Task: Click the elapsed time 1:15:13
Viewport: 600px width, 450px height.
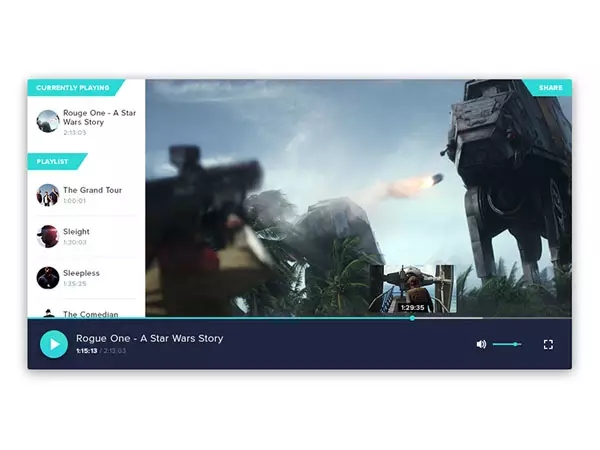Action: (86, 351)
